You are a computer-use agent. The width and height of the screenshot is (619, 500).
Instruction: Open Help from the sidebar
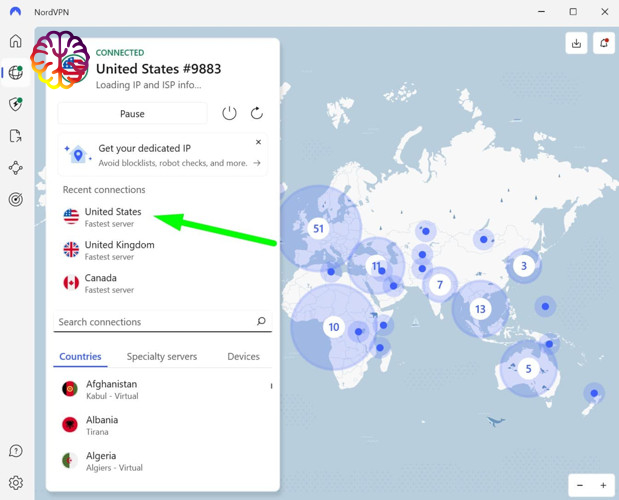[x=16, y=452]
